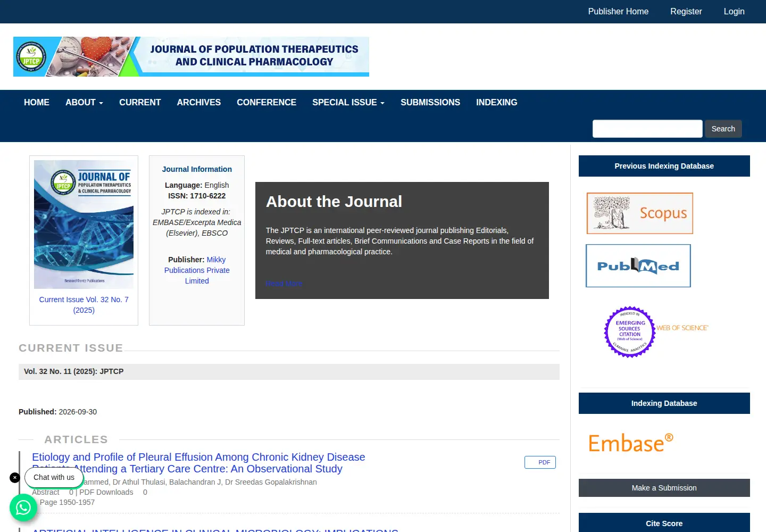
Task: Download PDF of Pleural Effusion article
Action: tap(540, 462)
